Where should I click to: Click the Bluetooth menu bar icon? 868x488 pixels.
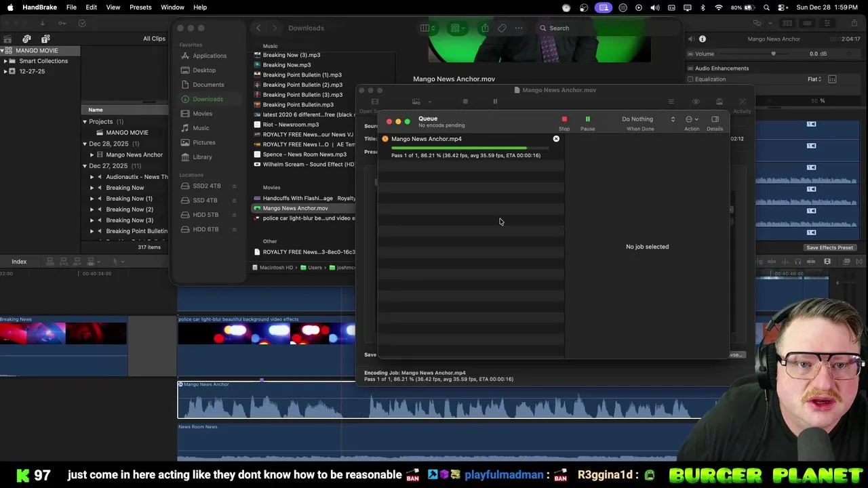tap(703, 7)
